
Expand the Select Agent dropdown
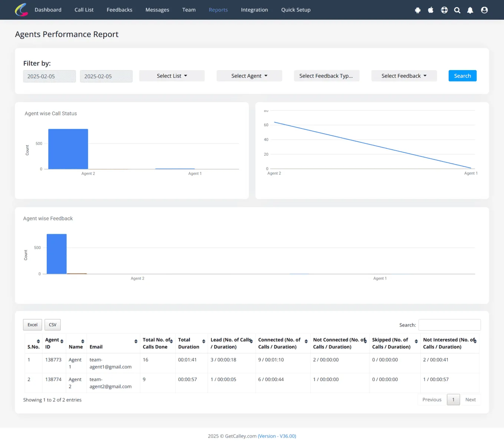(249, 76)
